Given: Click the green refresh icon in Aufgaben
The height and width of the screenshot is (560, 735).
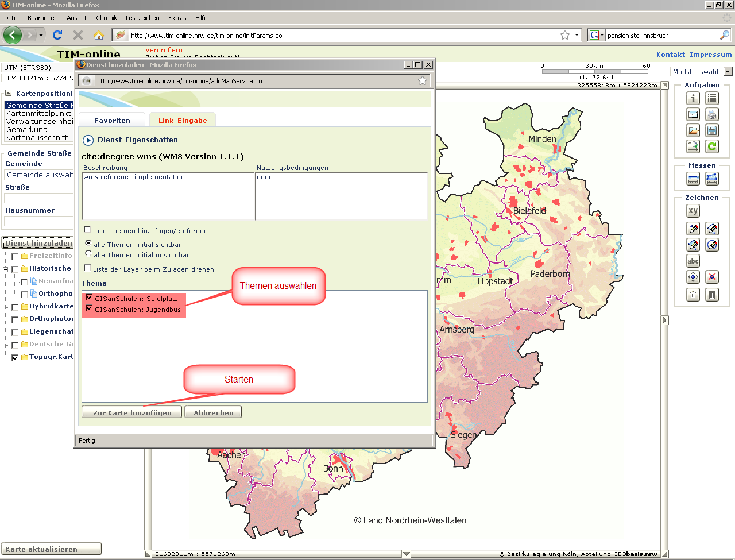Looking at the screenshot, I should [712, 146].
